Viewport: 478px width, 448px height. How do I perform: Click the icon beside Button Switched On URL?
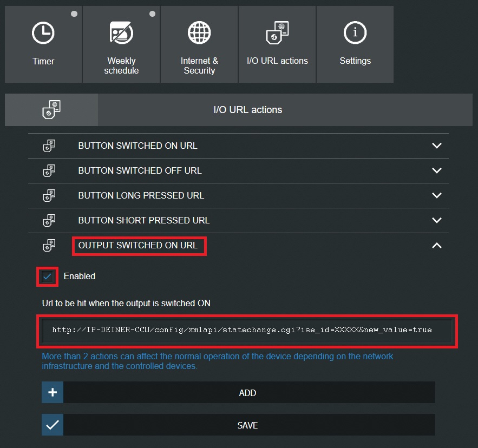(x=49, y=146)
